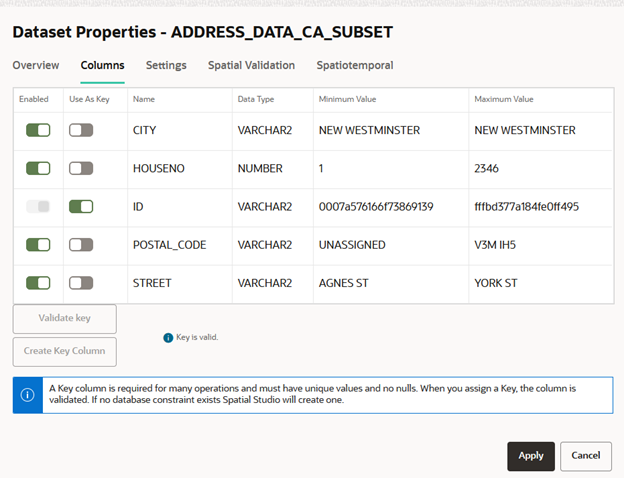
Task: Go to Spatial Validation tab
Action: [251, 66]
